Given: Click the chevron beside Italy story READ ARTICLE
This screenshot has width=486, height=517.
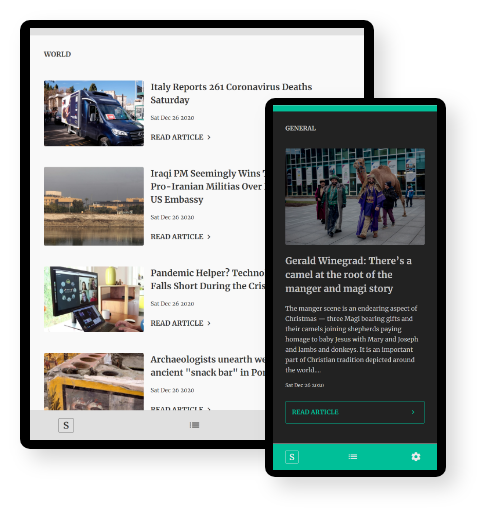Looking at the screenshot, I should click(209, 137).
